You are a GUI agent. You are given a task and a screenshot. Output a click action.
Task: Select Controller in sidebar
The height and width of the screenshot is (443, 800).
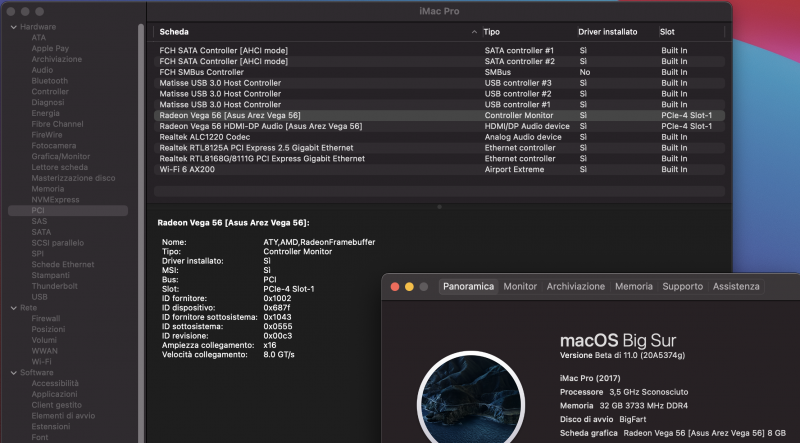pyautogui.click(x=50, y=91)
